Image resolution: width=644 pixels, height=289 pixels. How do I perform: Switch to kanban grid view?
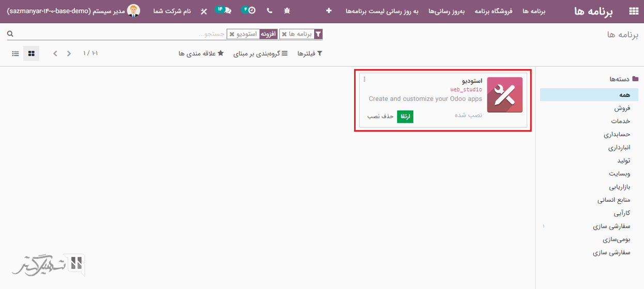point(32,54)
